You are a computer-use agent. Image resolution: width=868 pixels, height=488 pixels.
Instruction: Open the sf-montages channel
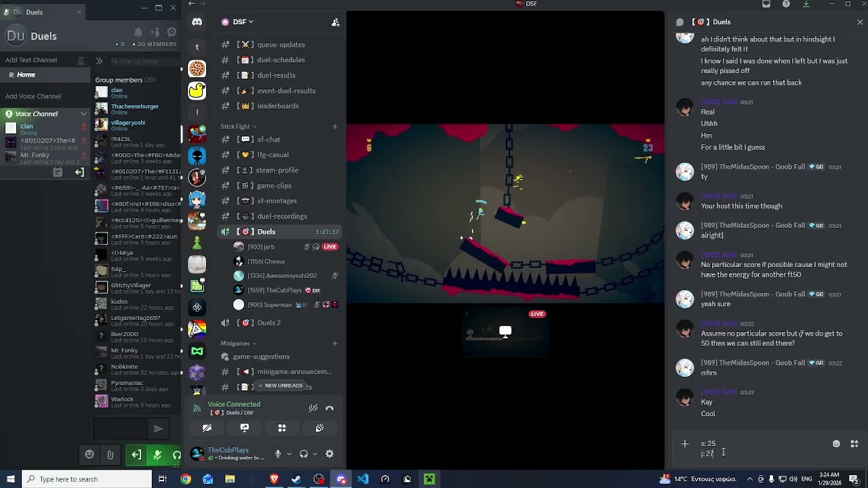point(279,201)
